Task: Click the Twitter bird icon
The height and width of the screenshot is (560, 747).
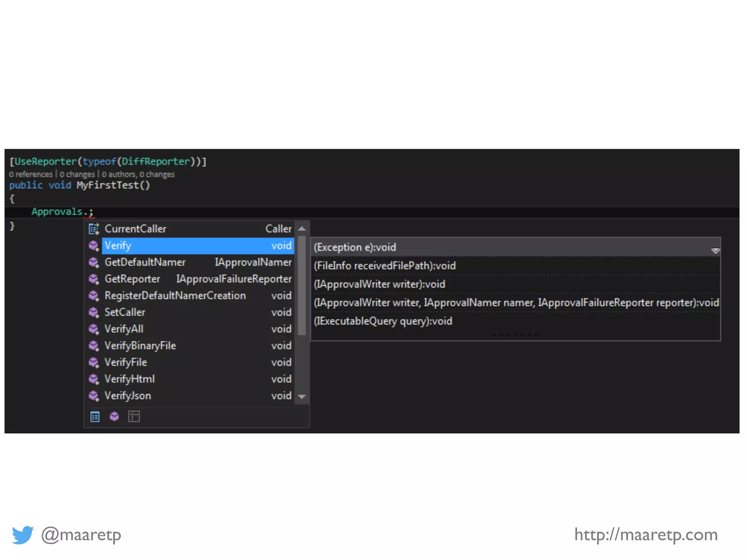Action: (x=23, y=535)
